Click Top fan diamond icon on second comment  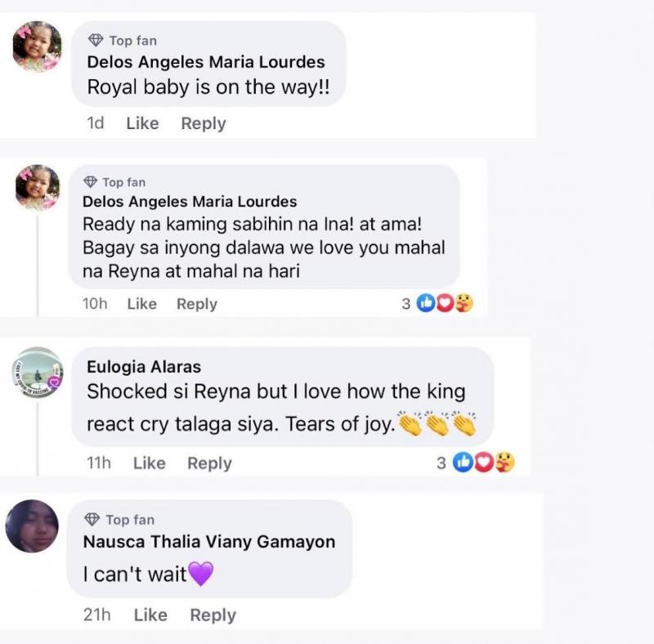(x=91, y=182)
